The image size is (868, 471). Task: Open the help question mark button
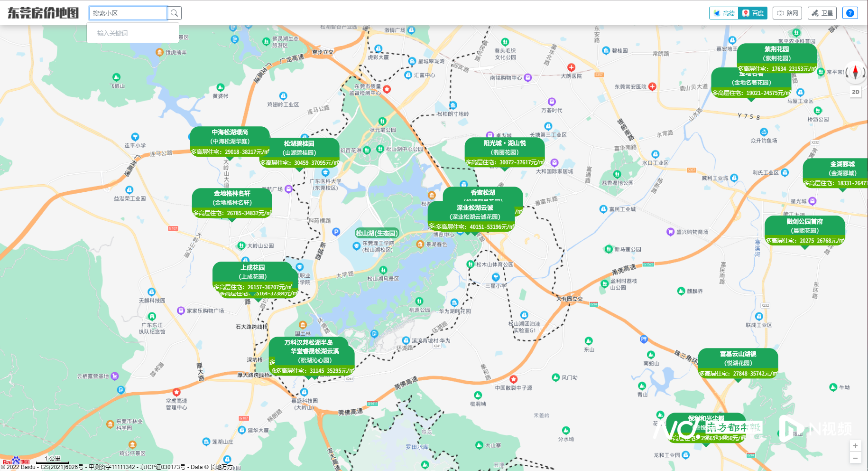[850, 13]
